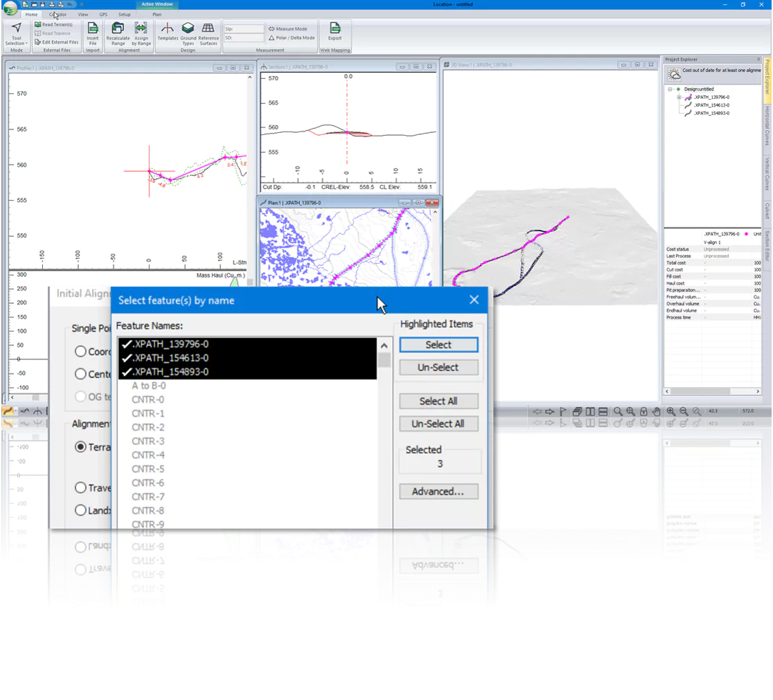
Task: Click the zoom extents globe magnifier icon
Action: 630,411
